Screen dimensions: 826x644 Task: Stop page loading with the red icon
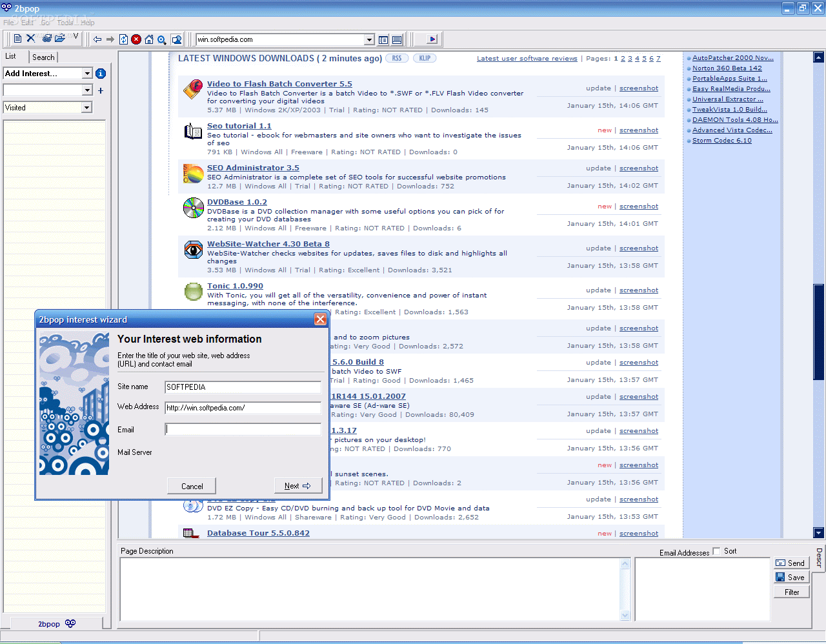[136, 39]
